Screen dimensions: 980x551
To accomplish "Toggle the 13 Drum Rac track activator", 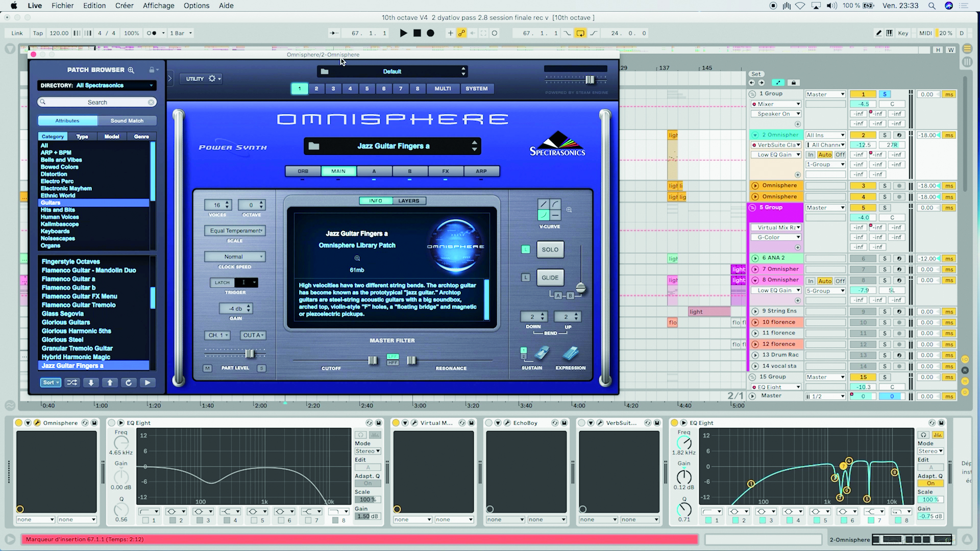I will [863, 355].
